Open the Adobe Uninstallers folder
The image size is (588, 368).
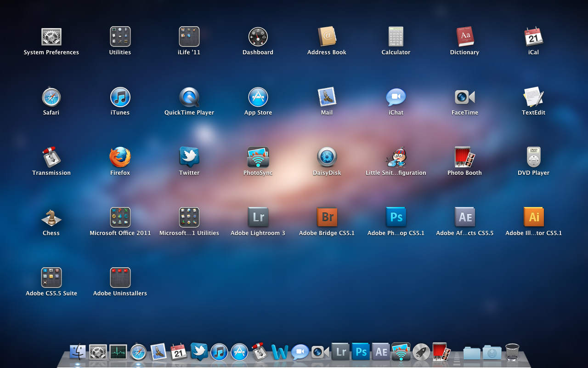(x=120, y=278)
